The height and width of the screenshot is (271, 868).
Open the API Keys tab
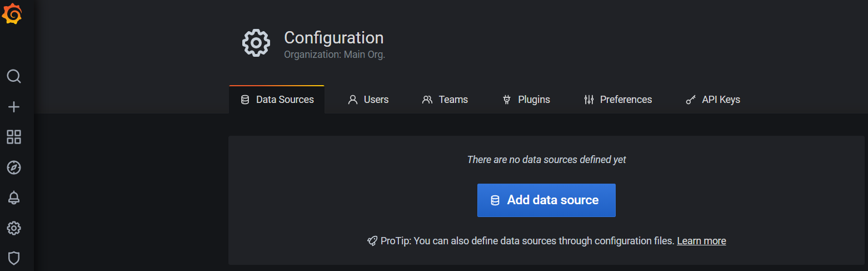[713, 100]
